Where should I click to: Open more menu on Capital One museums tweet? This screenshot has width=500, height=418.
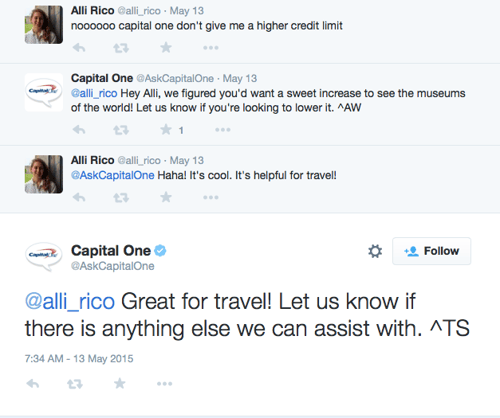pyautogui.click(x=223, y=130)
